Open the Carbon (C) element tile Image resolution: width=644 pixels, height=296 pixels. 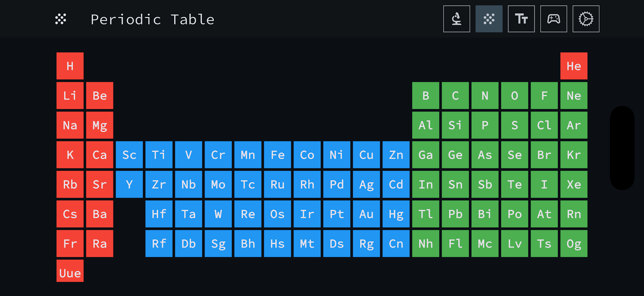click(455, 96)
